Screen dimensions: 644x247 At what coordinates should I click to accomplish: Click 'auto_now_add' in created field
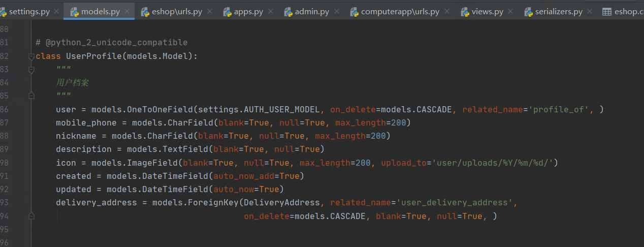(244, 176)
